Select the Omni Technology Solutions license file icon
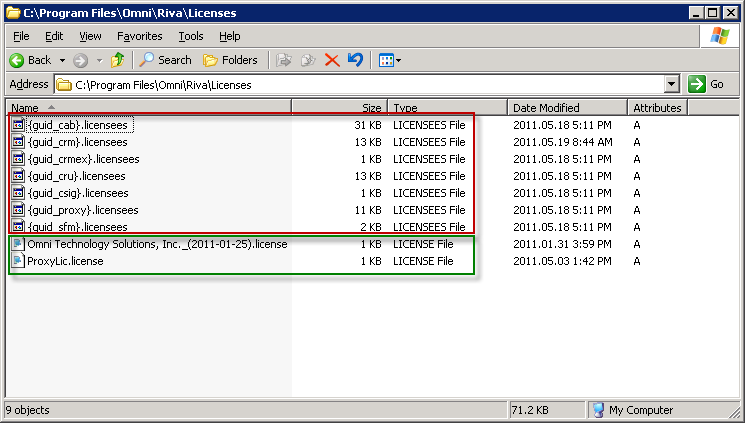The image size is (745, 423). click(18, 244)
